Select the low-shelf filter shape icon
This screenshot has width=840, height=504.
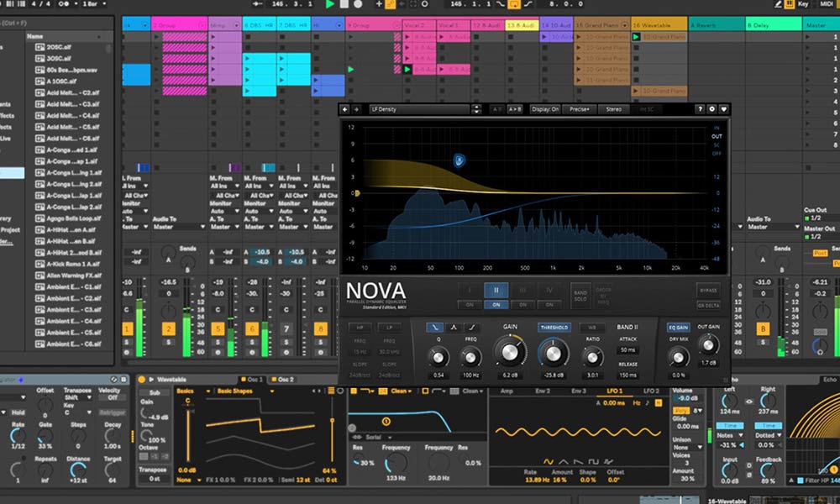coord(434,328)
